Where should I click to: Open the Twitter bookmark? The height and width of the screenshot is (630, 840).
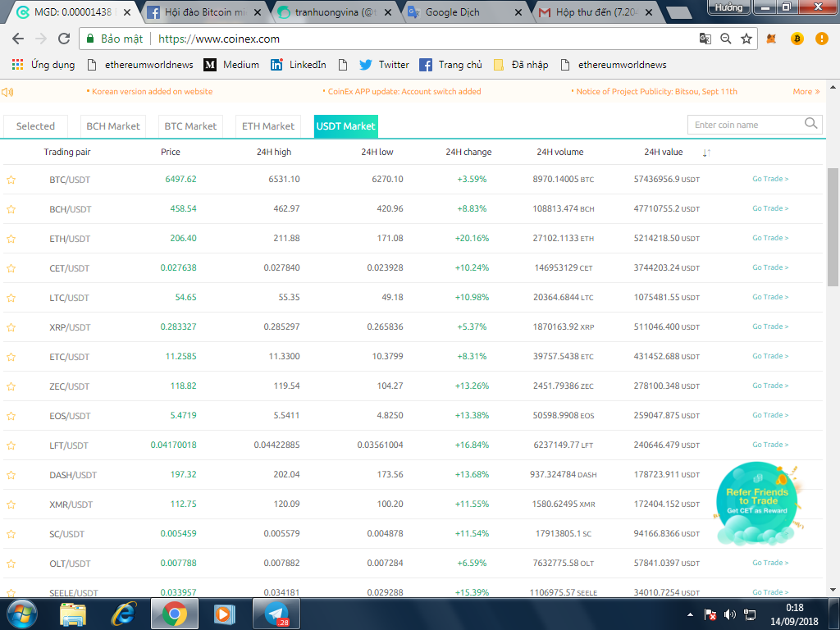[x=384, y=65]
